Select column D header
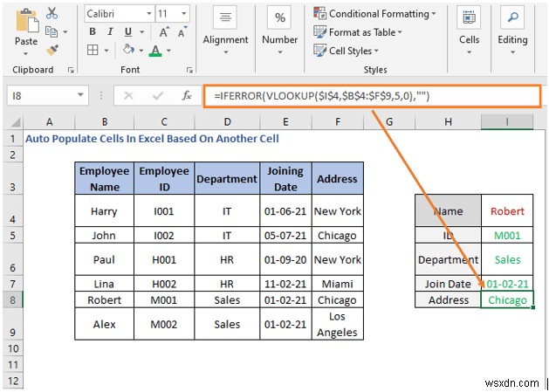 coord(227,122)
